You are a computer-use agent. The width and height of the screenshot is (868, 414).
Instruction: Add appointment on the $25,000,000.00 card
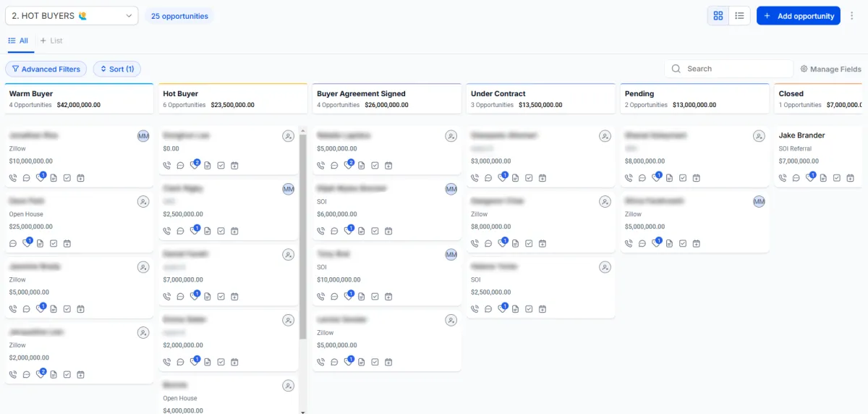tap(67, 243)
